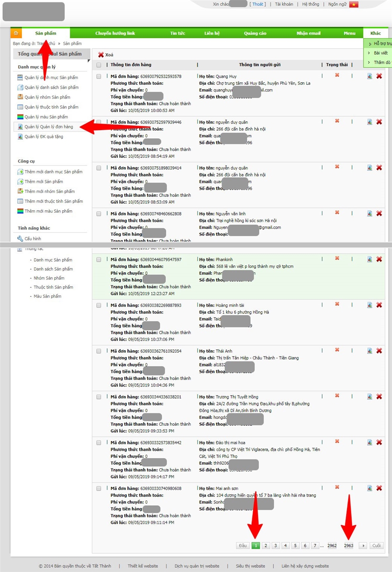This screenshot has width=392, height=572.
Task: Open the Khác menu dropdown
Action: [376, 33]
